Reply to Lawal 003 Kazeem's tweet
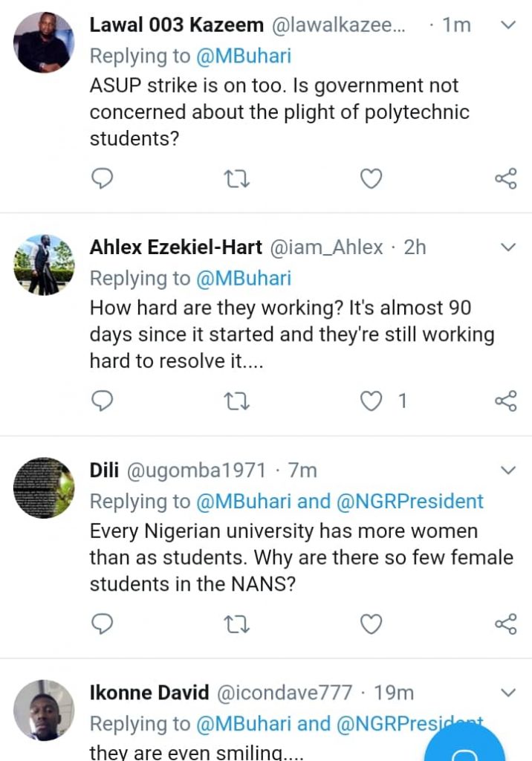This screenshot has height=761, width=532. point(102,178)
